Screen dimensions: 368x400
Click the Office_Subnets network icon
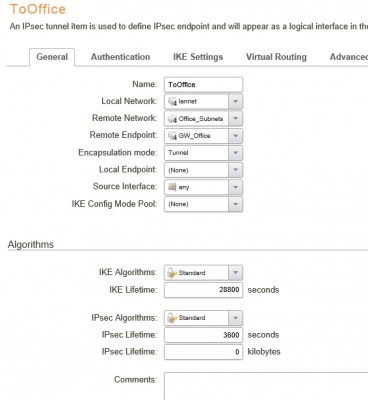[172, 119]
